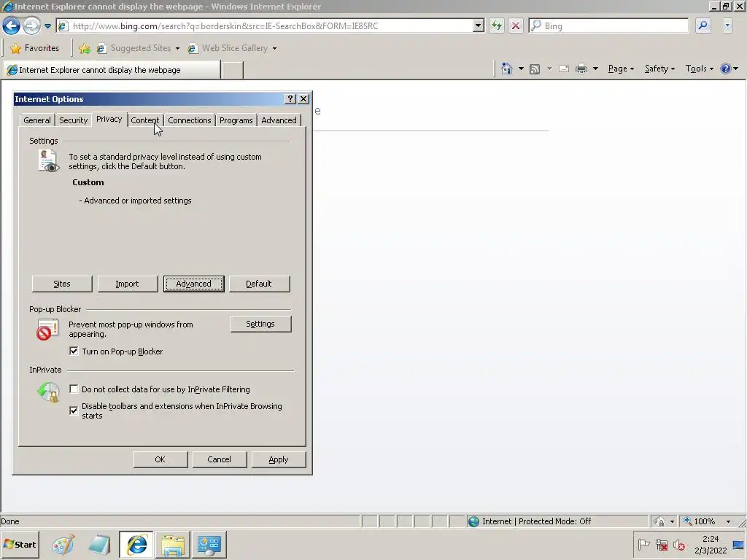
Task: Open the Suggested Sites dropdown arrow
Action: coord(177,48)
